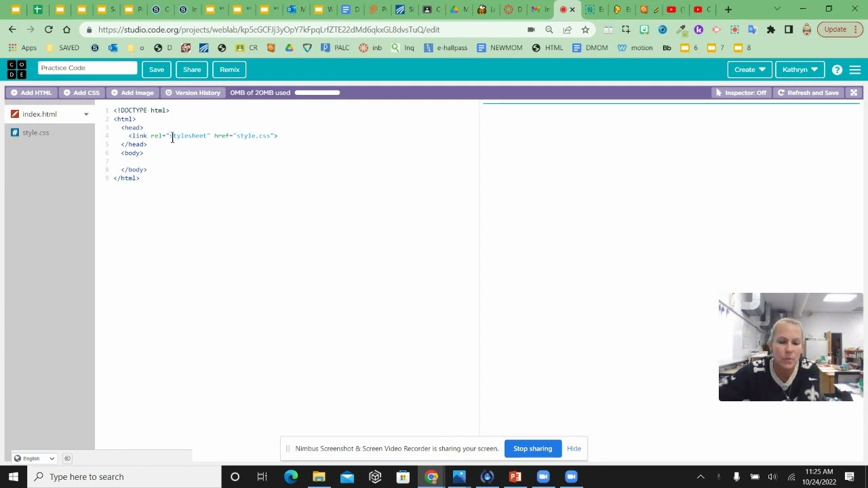The image size is (868, 488).
Task: Open the help question mark icon
Action: (837, 70)
